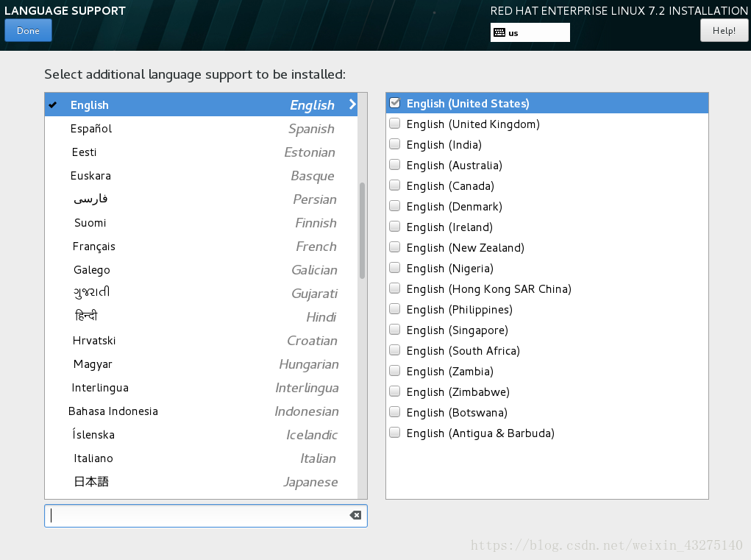
Task: Click the arrow chevron on the English row
Action: coord(352,104)
